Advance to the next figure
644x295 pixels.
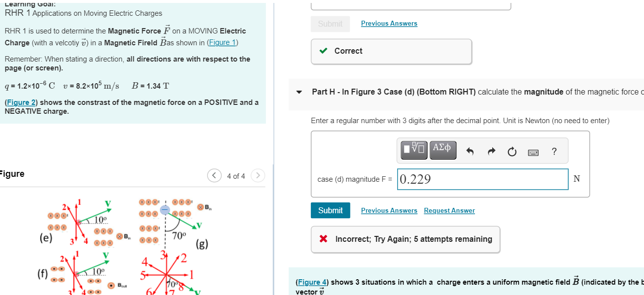[258, 175]
